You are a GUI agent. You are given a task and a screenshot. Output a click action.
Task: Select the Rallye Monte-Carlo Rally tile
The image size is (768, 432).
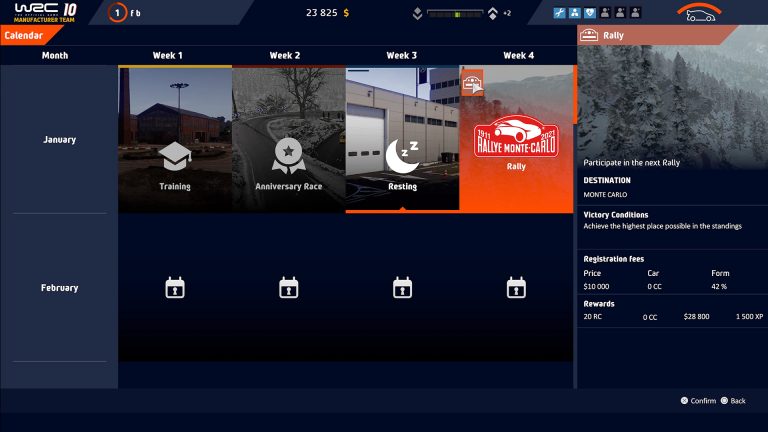click(x=516, y=139)
